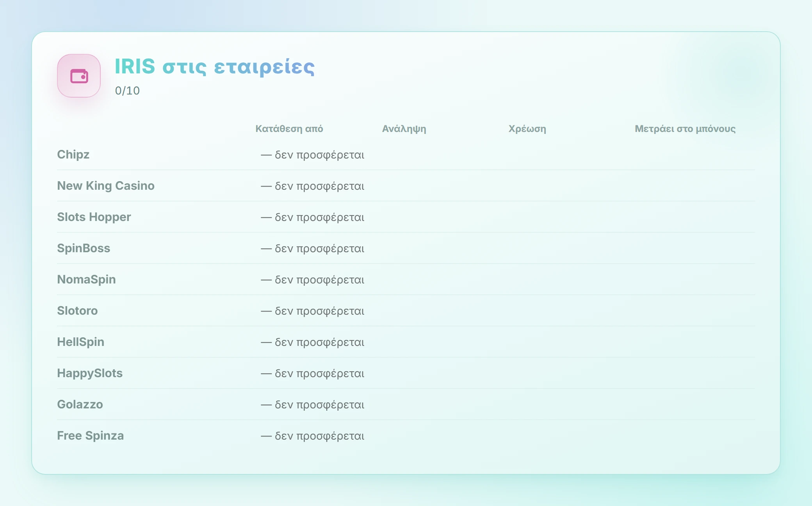
Task: Select the SpinBoss row name
Action: (84, 248)
